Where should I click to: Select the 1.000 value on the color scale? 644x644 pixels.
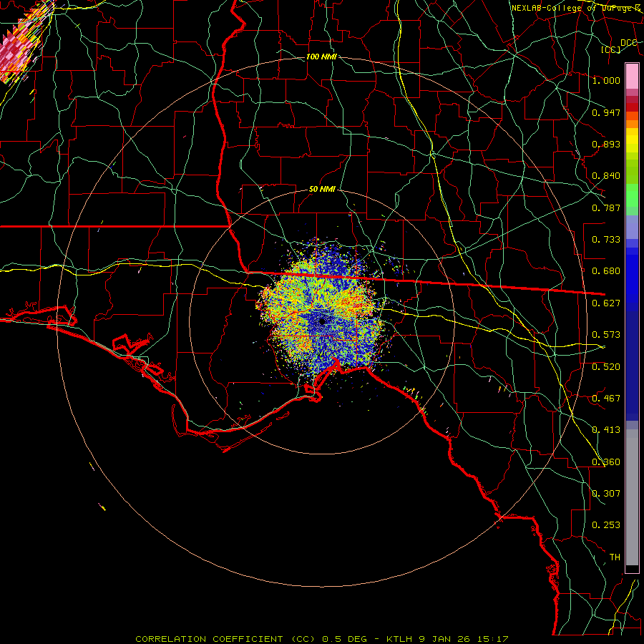coord(606,80)
